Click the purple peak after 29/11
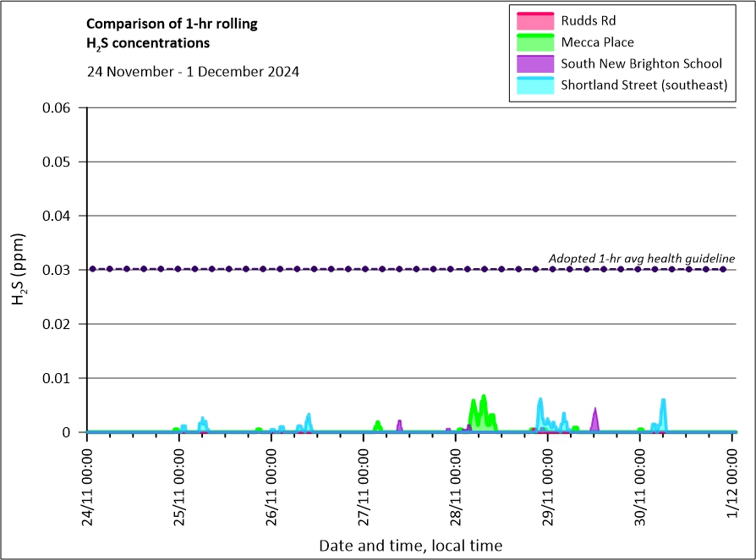The width and height of the screenshot is (756, 560). [x=595, y=416]
